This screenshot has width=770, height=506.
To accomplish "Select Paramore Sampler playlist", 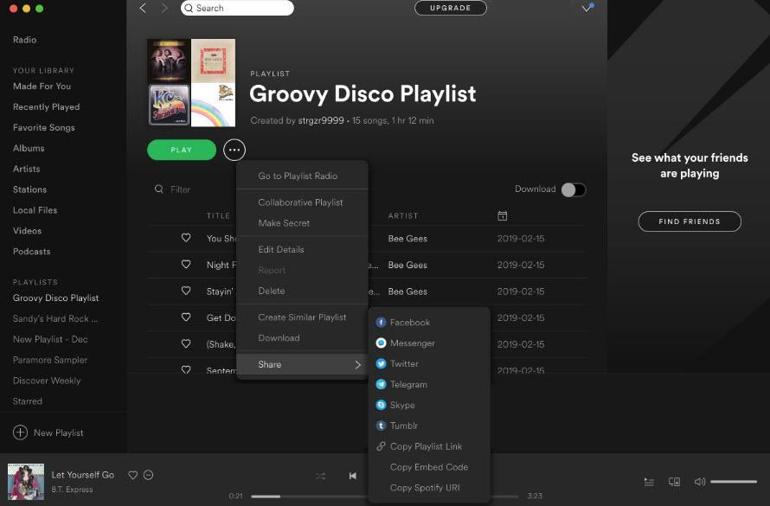I will pyautogui.click(x=50, y=360).
